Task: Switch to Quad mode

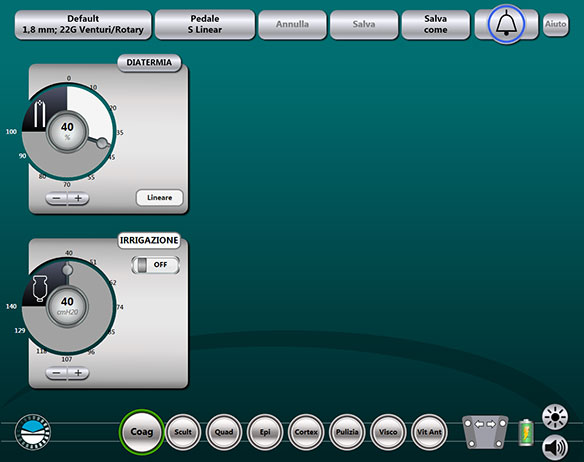Action: coord(224,432)
